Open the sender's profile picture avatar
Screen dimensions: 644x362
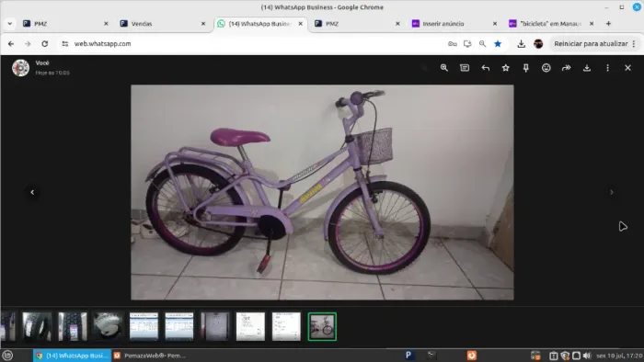point(20,68)
